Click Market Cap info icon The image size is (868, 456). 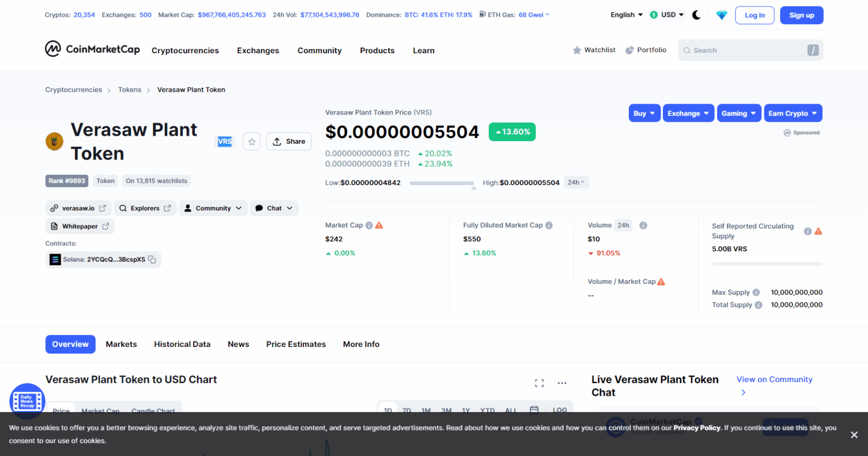click(369, 225)
